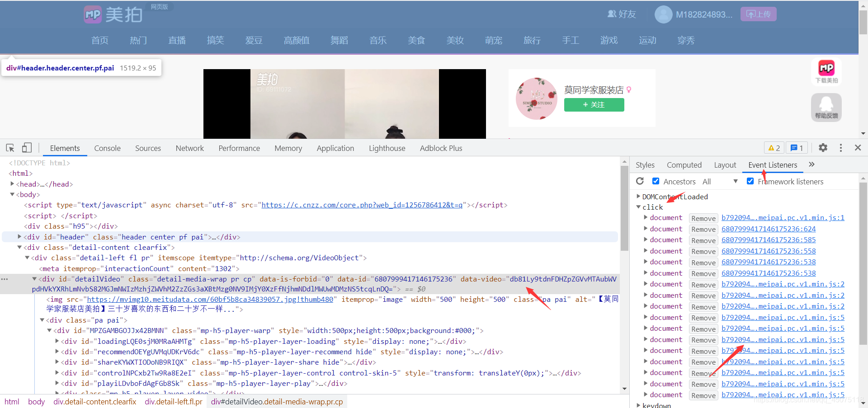Click the shop profile avatar image
Screen dimensions: 868x408
click(537, 98)
